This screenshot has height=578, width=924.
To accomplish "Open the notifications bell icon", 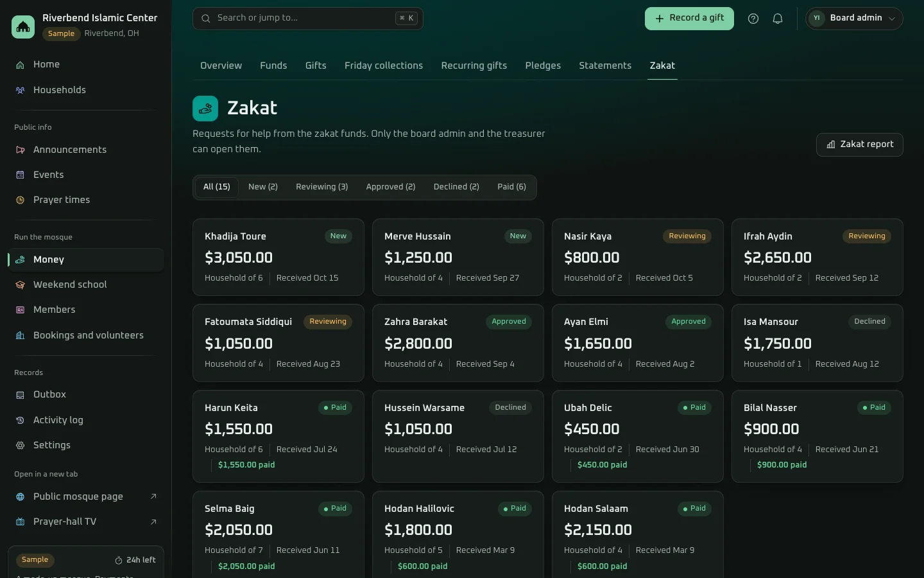I will (778, 19).
